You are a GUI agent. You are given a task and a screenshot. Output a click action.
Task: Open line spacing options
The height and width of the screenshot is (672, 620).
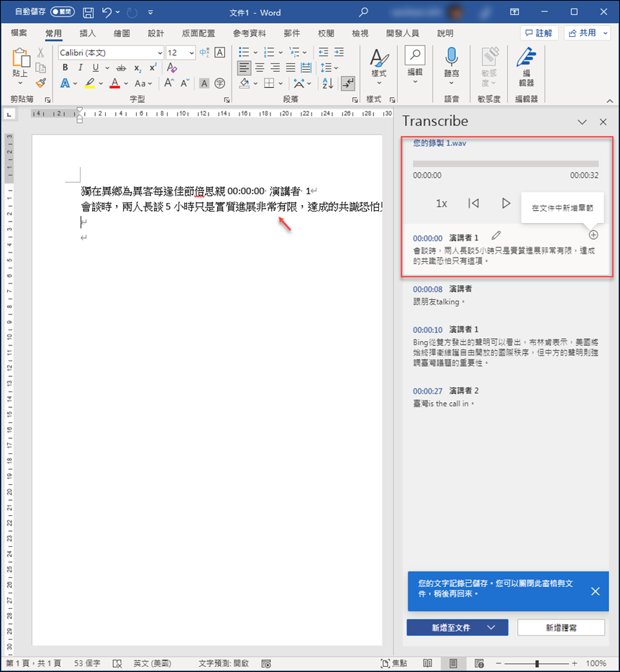coord(329,68)
